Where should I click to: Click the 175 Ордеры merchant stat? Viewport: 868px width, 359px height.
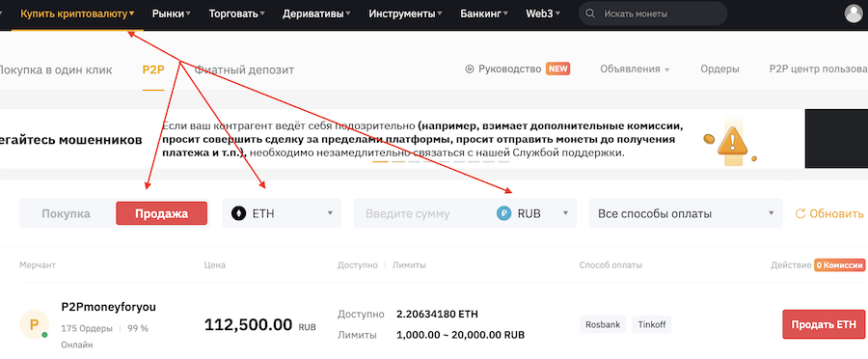pyautogui.click(x=87, y=328)
